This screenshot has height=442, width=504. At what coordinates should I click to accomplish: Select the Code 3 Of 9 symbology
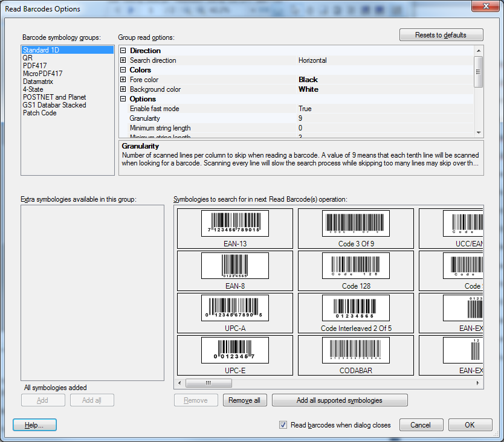(x=356, y=228)
